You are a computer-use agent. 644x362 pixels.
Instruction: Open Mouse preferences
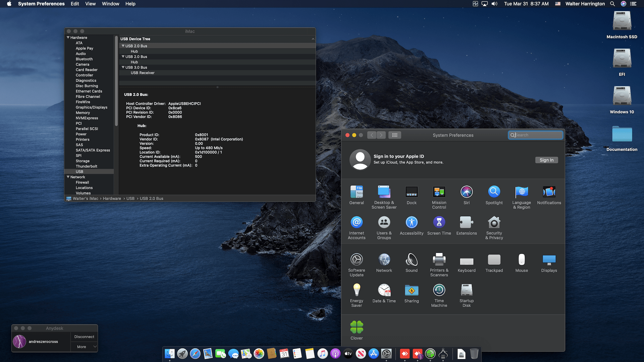click(x=522, y=262)
